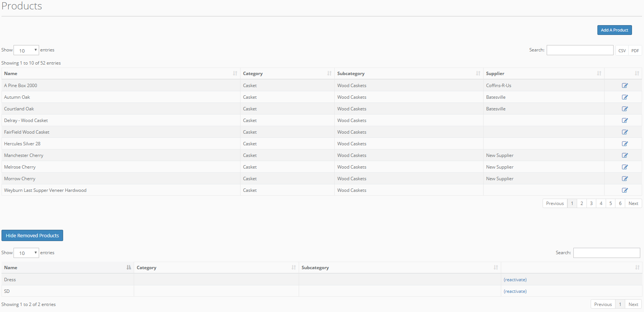Edit the A Pine Box 2000 product

[624, 86]
